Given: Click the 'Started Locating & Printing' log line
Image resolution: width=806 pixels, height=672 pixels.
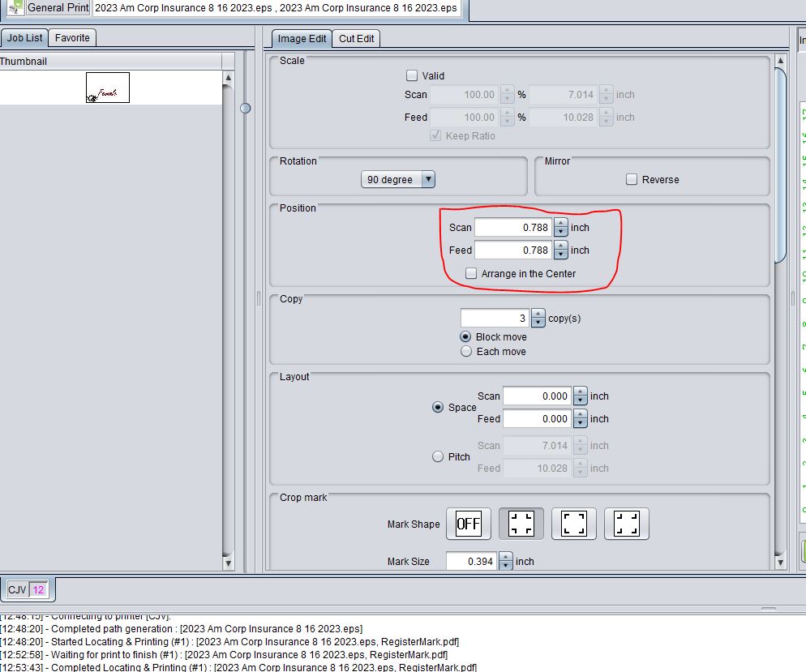Looking at the screenshot, I should [x=229, y=642].
